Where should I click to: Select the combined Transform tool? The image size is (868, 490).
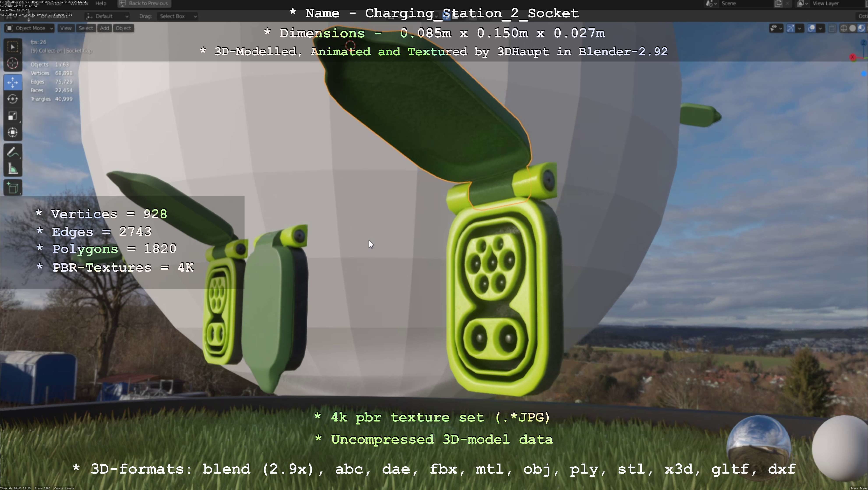point(13,132)
